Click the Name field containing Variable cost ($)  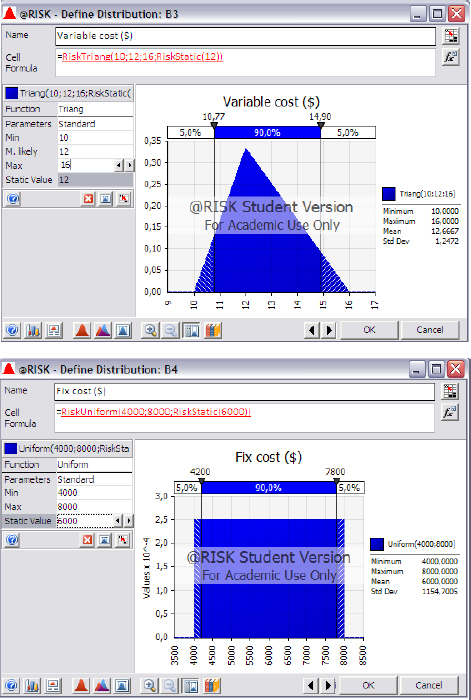point(246,36)
